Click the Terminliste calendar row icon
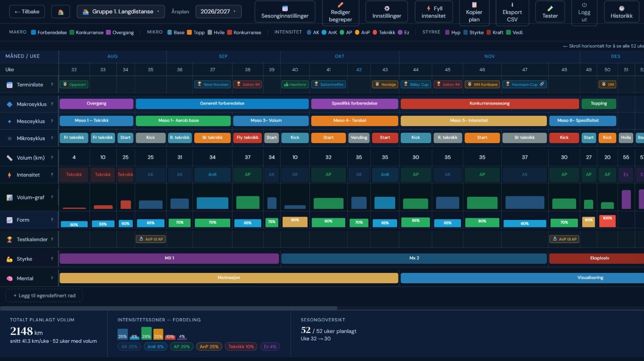This screenshot has width=644, height=361. [10, 85]
